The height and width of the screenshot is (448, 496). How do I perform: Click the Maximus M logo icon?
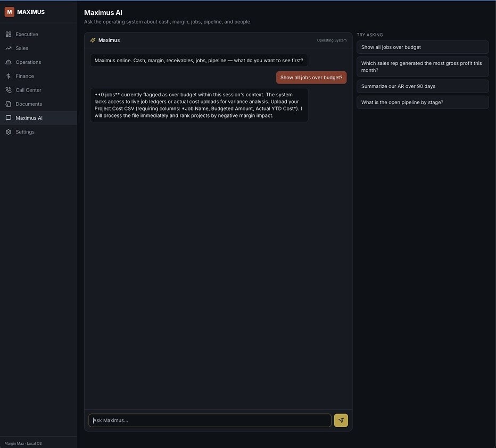click(x=9, y=12)
